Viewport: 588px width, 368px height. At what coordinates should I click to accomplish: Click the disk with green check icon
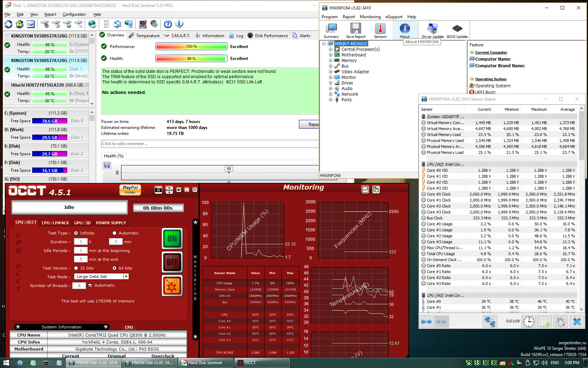point(67,24)
